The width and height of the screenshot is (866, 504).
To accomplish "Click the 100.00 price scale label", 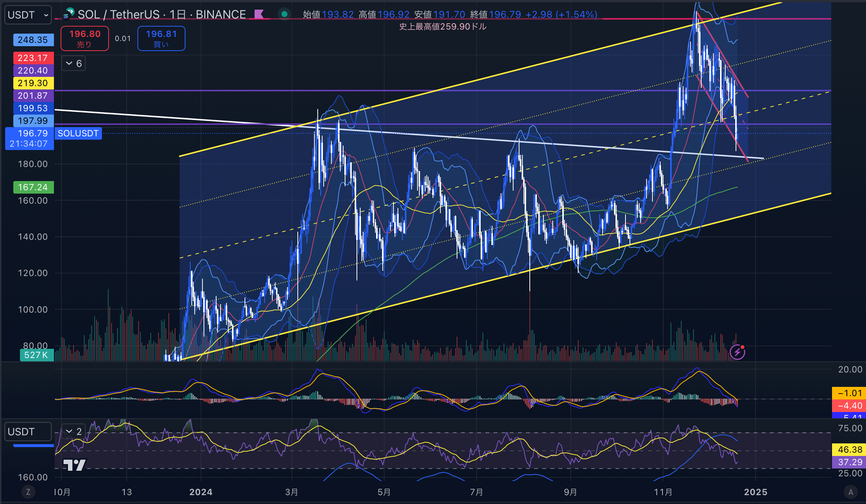I will 33,310.
